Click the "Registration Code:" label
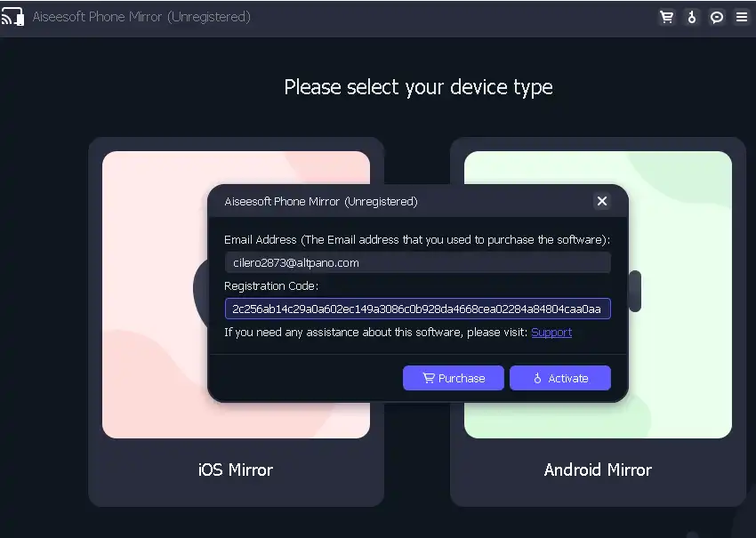756x538 pixels. (x=271, y=286)
